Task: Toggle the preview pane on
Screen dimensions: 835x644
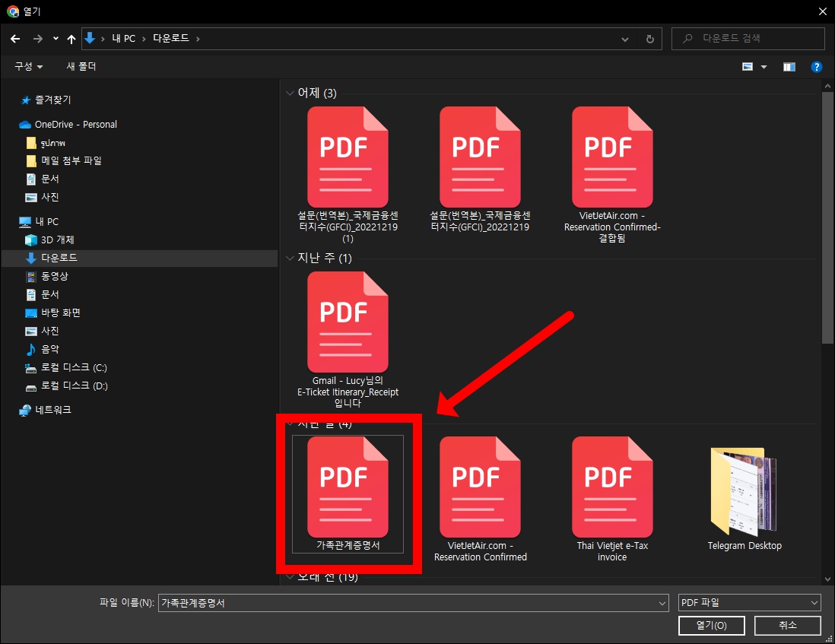Action: tap(789, 67)
